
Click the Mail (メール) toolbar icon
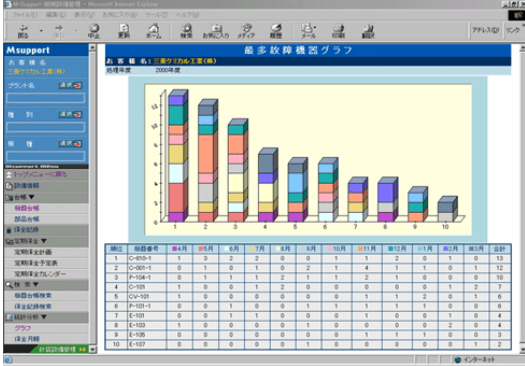coord(308,31)
